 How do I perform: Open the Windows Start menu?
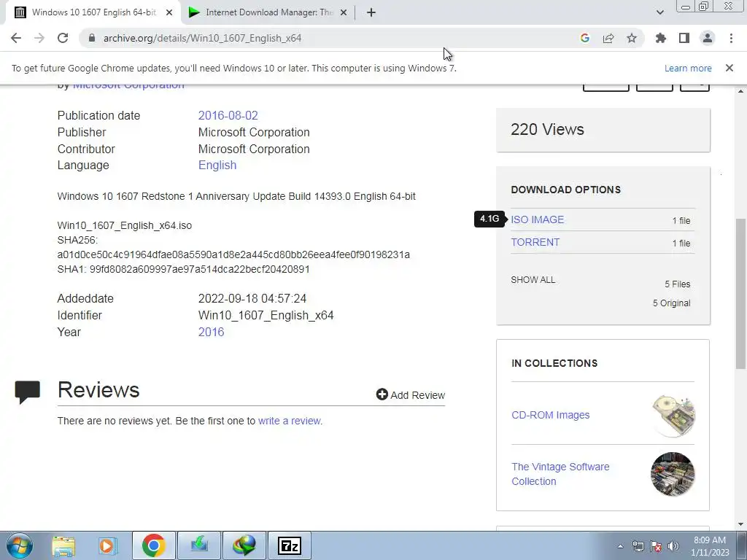coord(20,545)
